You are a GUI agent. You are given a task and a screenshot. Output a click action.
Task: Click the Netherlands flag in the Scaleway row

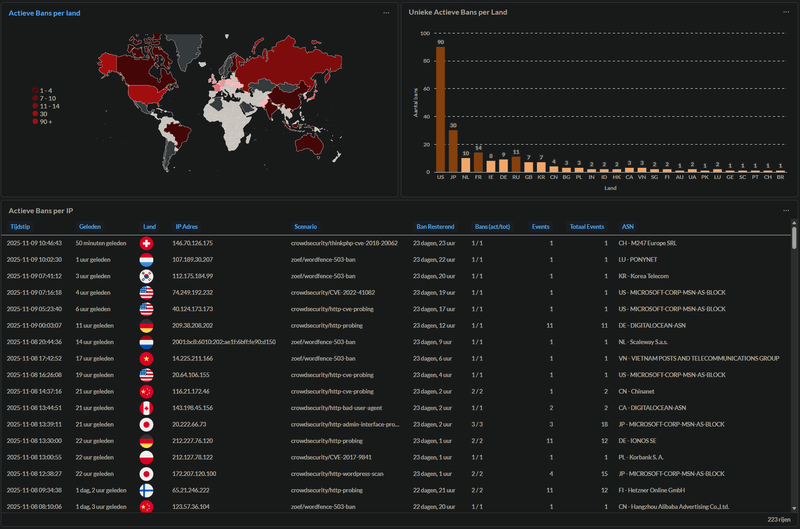tap(146, 342)
